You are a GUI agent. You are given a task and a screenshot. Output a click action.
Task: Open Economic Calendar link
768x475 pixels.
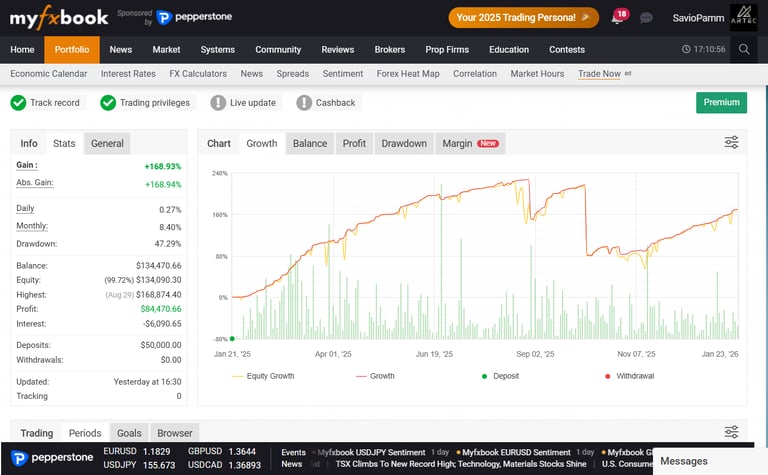[48, 74]
